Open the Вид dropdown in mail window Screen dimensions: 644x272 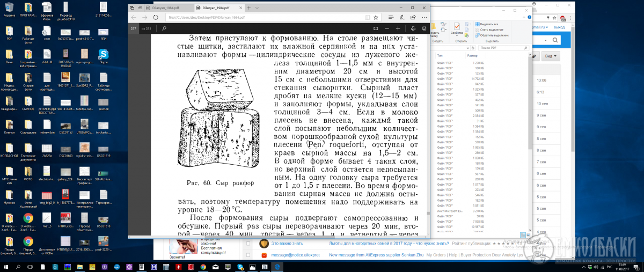(x=551, y=56)
